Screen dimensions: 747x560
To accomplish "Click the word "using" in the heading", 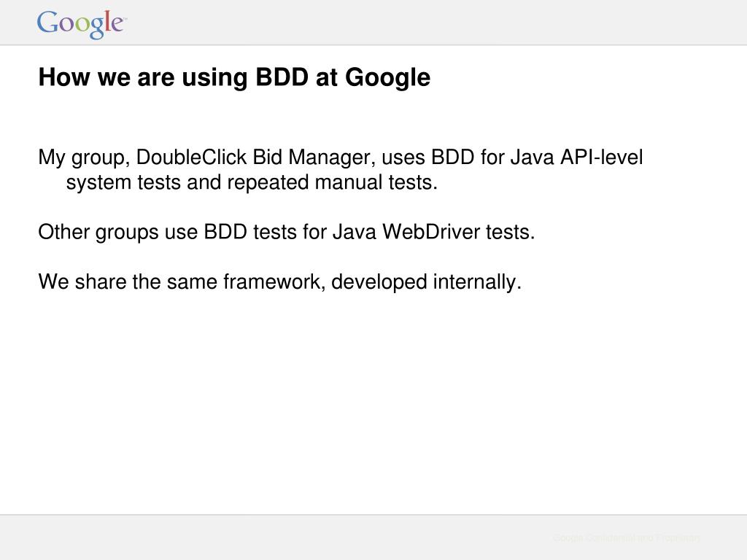I will [214, 79].
